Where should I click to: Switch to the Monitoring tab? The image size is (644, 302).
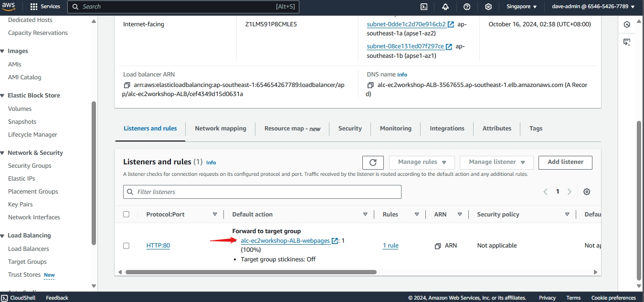pos(395,129)
